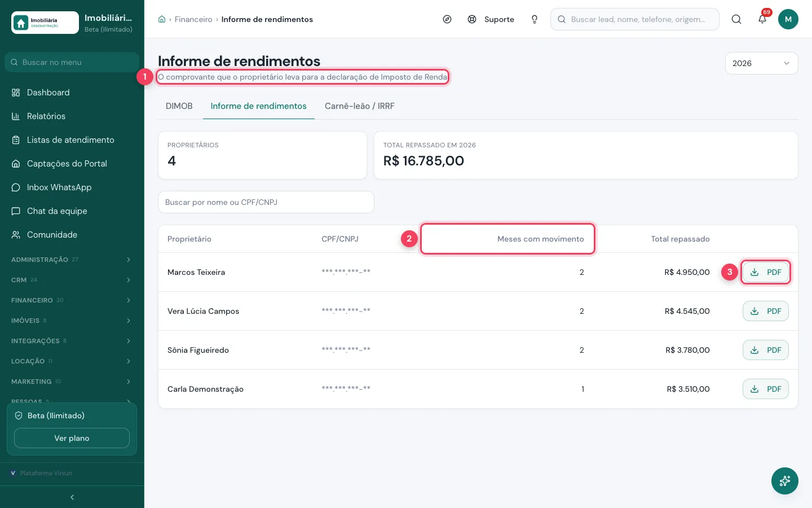Open Relatórios in the sidebar

[72, 116]
